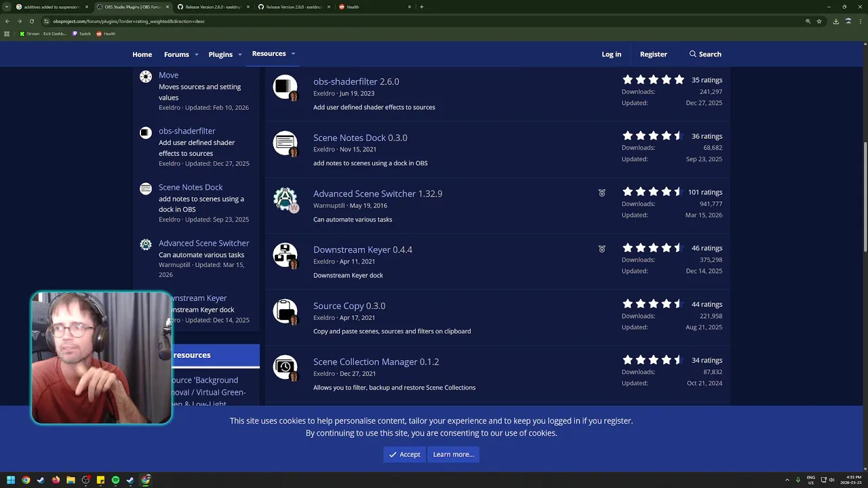Click author 'Warmuptill' under Advanced Scene Switcher 1.32.9
Image resolution: width=868 pixels, height=488 pixels.
pos(329,205)
